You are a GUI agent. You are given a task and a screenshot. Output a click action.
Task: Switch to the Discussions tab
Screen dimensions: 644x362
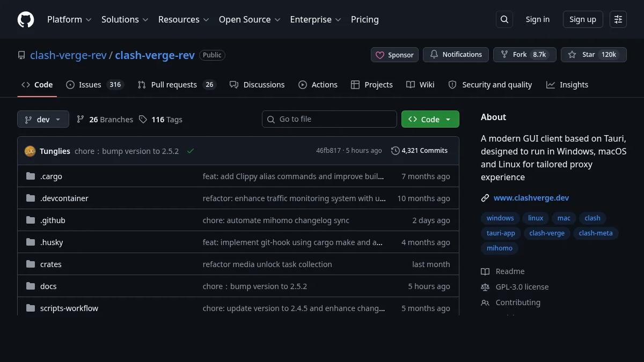point(257,85)
